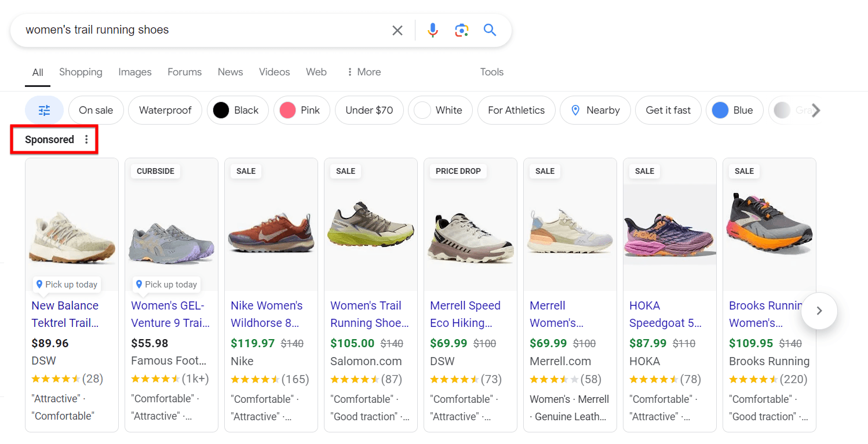
Task: Click the Brooks Running shoe image
Action: 769,226
